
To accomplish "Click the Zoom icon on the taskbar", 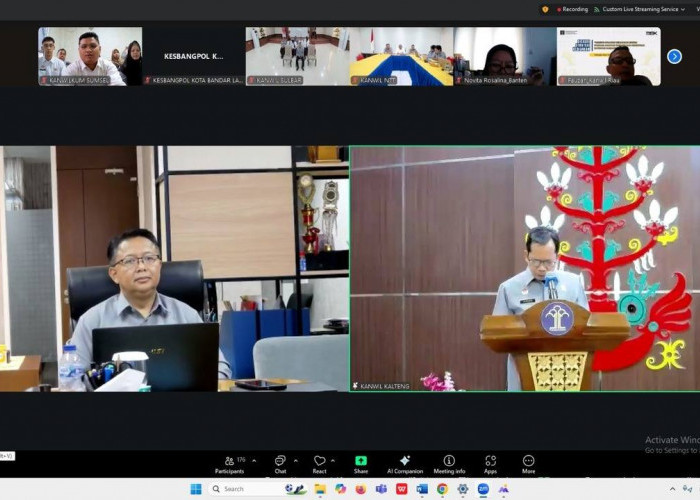I will coord(483,489).
